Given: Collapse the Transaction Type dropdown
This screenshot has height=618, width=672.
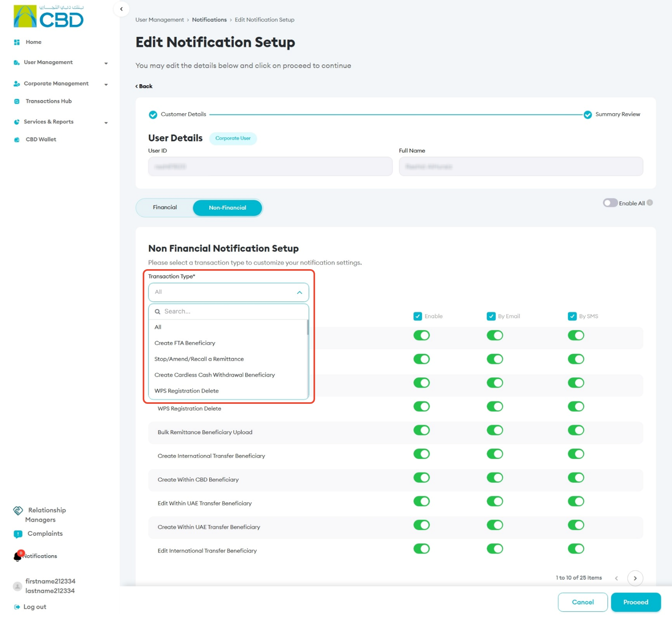Looking at the screenshot, I should click(x=299, y=293).
